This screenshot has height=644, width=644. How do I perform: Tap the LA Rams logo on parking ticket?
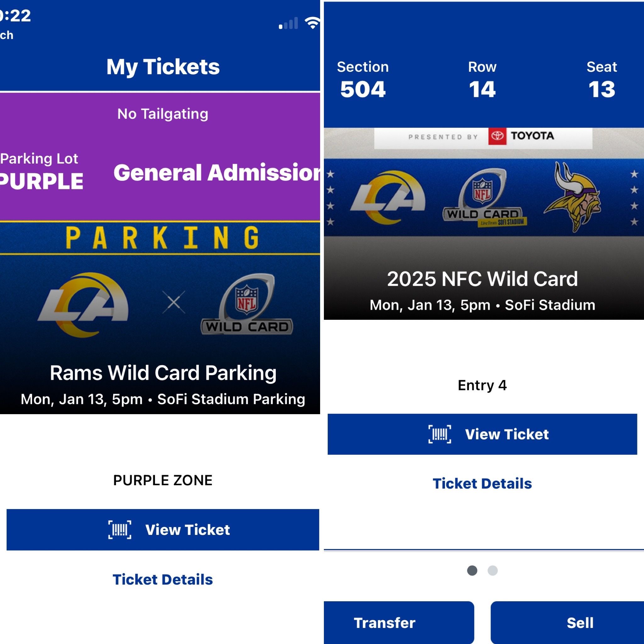tap(83, 304)
